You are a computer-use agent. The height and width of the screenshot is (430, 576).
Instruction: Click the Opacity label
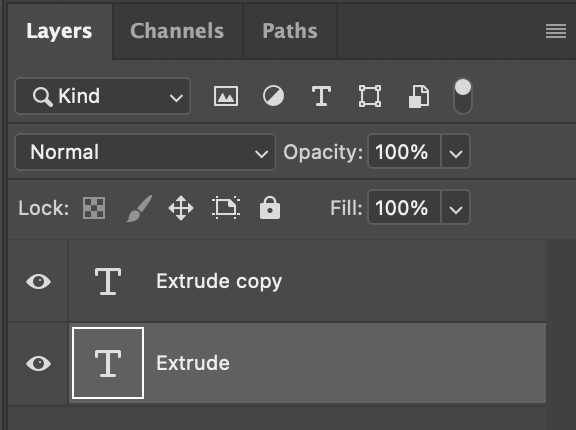tap(323, 152)
